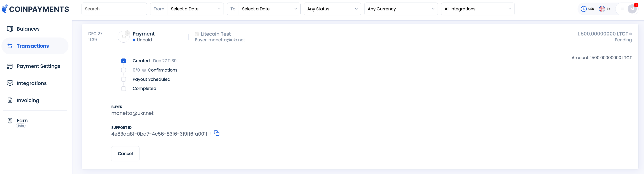
Task: Check the Payout Scheduled checkbox
Action: (123, 79)
